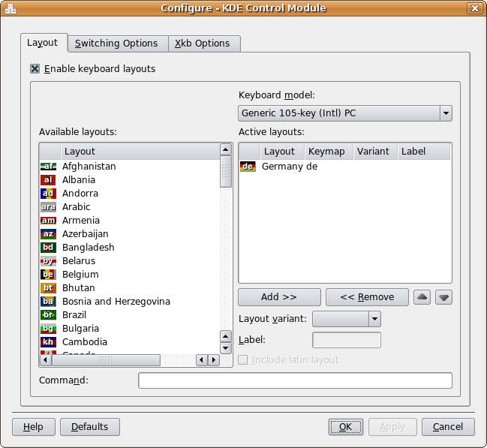
Task: Switch to the Switching Options tab
Action: click(118, 44)
